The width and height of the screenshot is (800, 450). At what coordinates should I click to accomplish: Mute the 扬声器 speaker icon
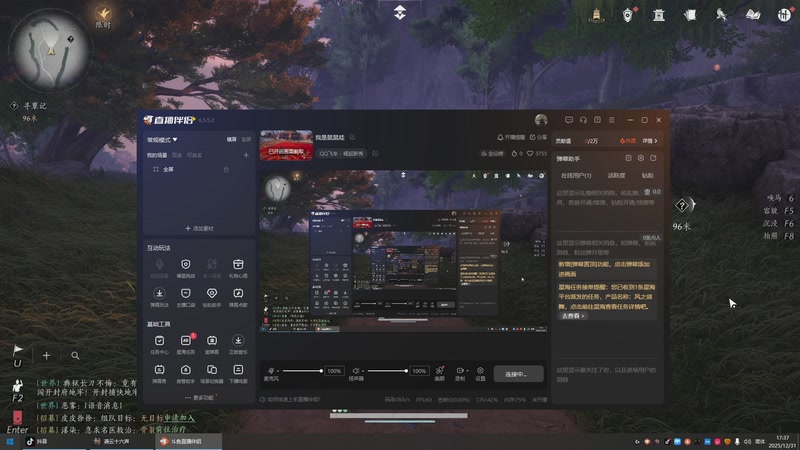355,370
